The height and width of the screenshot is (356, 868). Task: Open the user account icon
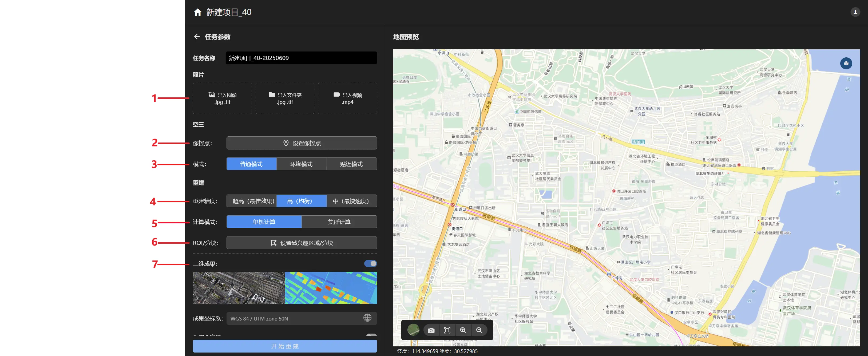855,12
